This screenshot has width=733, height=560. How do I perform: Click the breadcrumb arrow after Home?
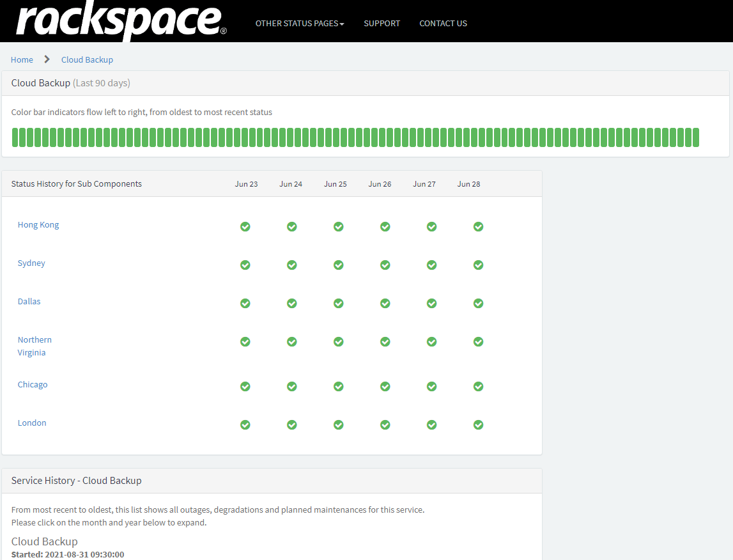[x=46, y=59]
